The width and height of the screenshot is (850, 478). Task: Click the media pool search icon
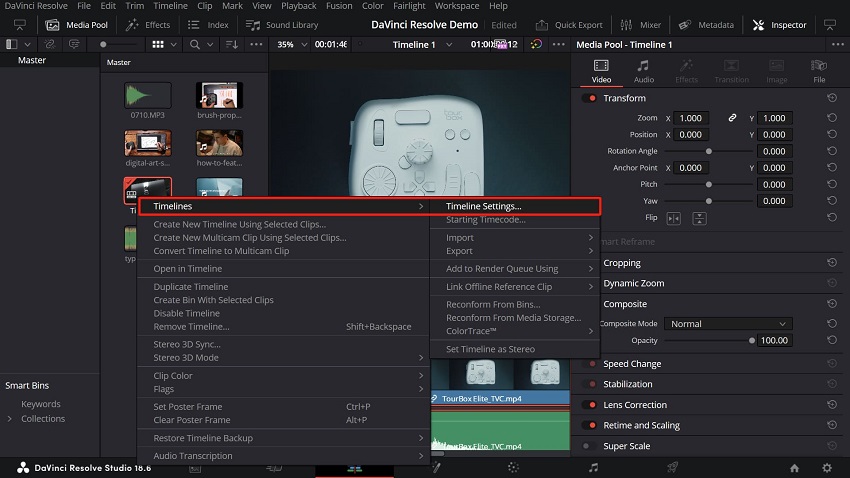(195, 44)
